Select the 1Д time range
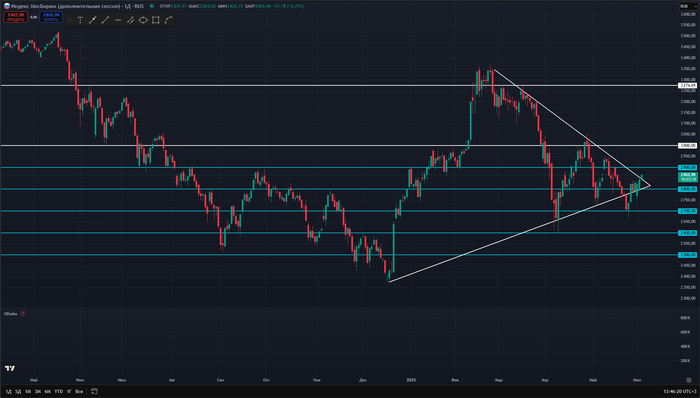The width and height of the screenshot is (700, 398). (8, 391)
